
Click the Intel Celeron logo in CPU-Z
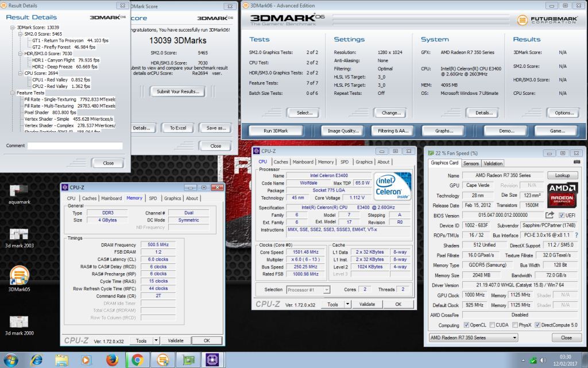(x=393, y=186)
